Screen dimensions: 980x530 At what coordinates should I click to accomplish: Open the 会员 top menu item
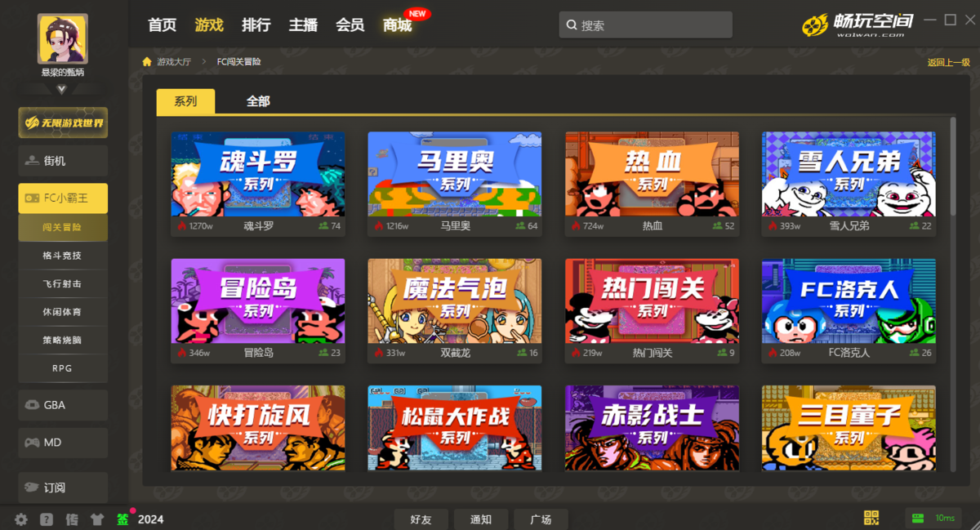[x=350, y=25]
